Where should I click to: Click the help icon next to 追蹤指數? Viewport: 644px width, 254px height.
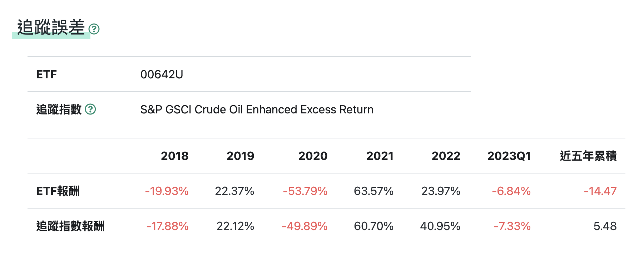pyautogui.click(x=90, y=109)
